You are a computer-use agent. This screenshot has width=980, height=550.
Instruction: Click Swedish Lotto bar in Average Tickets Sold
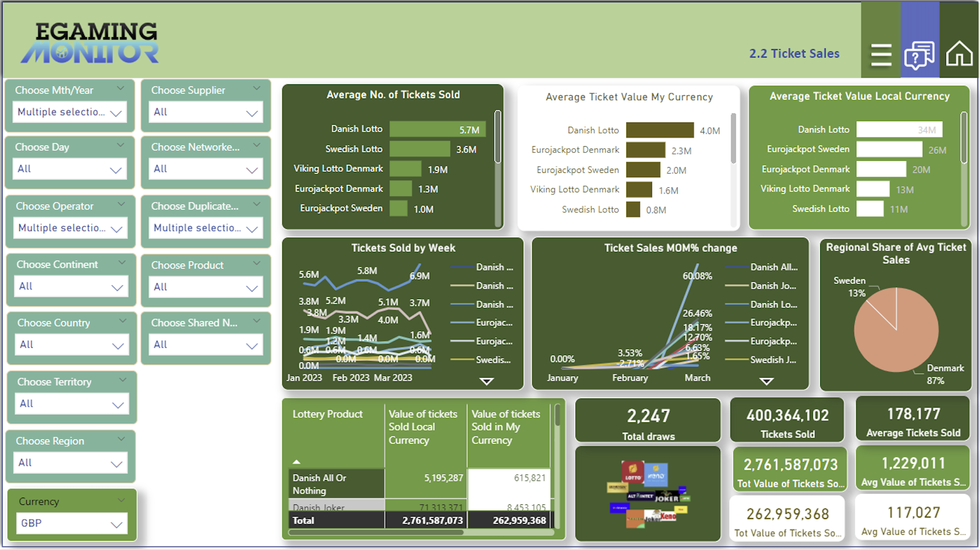tap(420, 149)
